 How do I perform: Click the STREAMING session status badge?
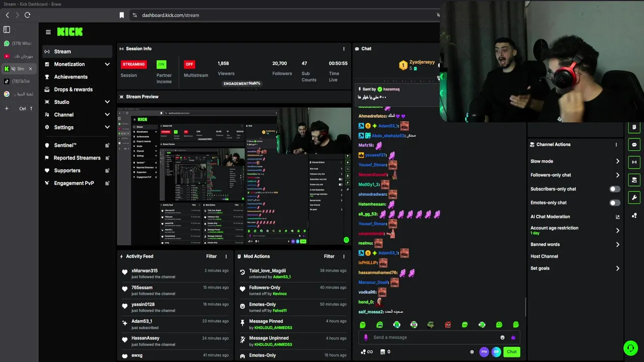tap(134, 64)
